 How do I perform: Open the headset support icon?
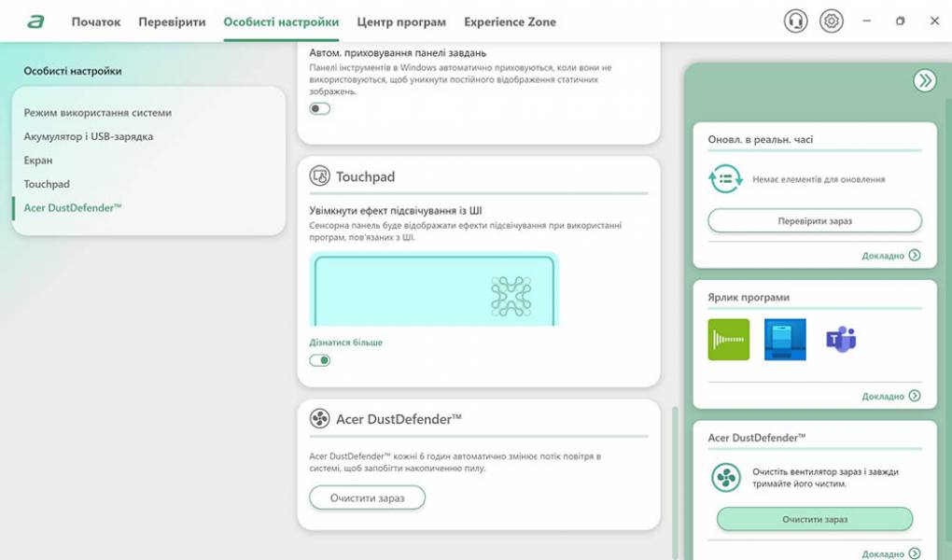(795, 21)
